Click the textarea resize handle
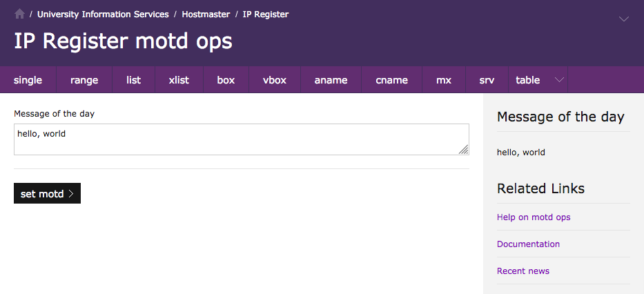This screenshot has height=294, width=644. [464, 150]
